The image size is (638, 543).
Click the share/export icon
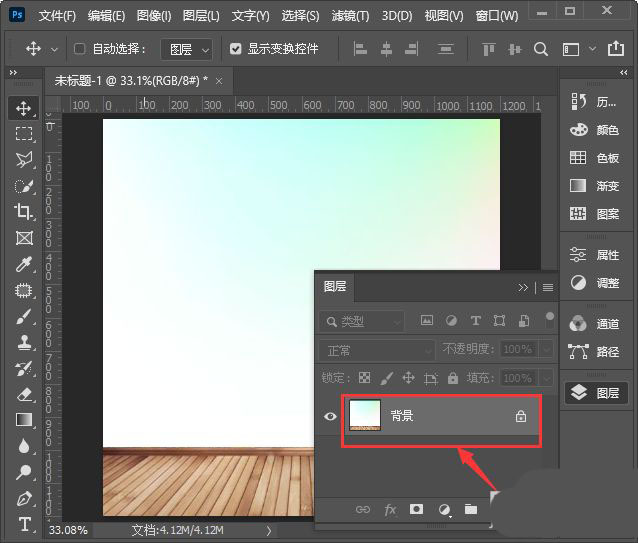(x=616, y=48)
